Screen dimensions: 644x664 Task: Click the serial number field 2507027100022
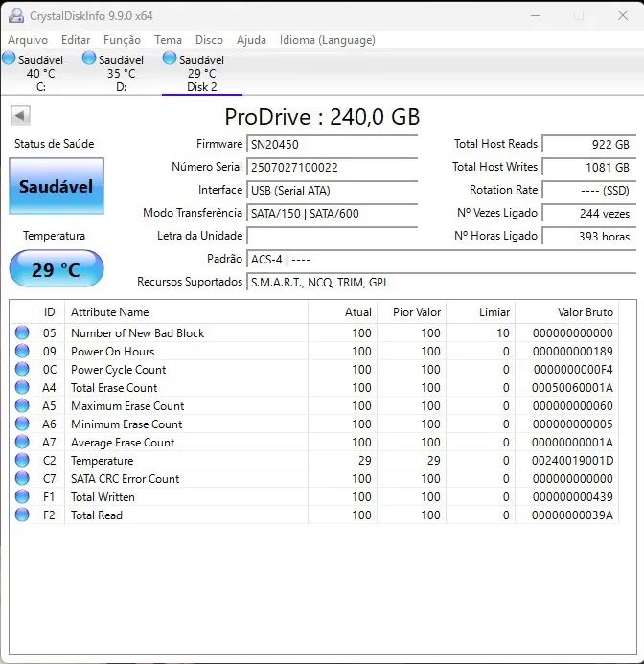333,168
